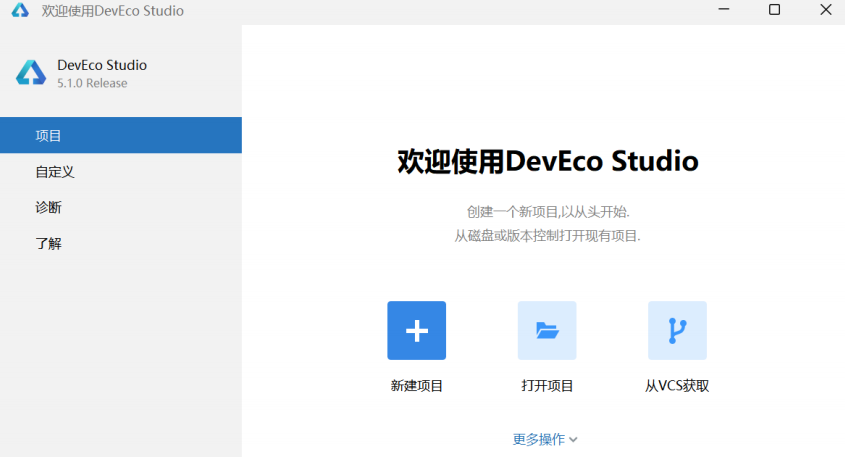The width and height of the screenshot is (845, 457).
Task: Click the 5.1.0 Release version text
Action: (92, 84)
